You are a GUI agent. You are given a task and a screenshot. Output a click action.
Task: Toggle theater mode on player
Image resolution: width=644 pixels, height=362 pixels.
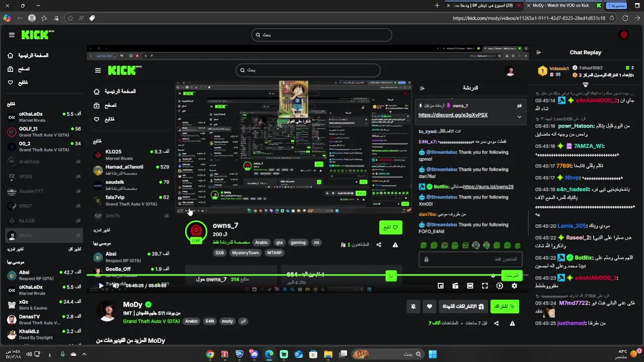tap(470, 286)
